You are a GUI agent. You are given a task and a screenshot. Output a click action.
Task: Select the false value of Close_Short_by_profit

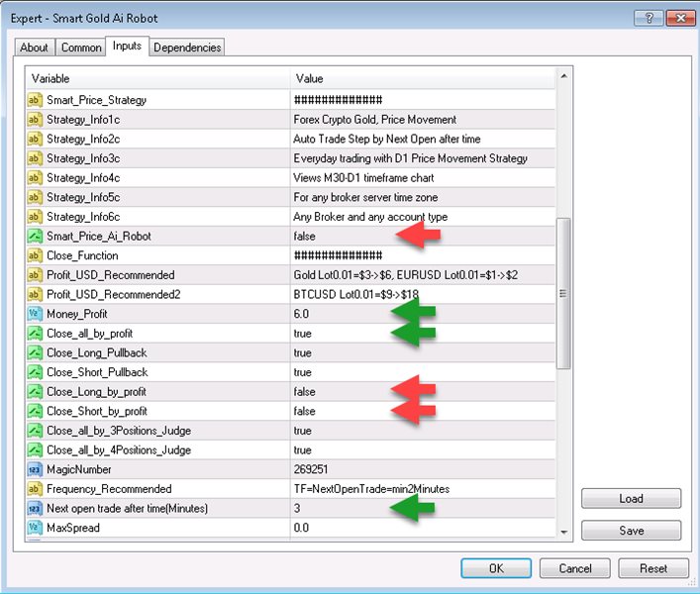tap(305, 411)
